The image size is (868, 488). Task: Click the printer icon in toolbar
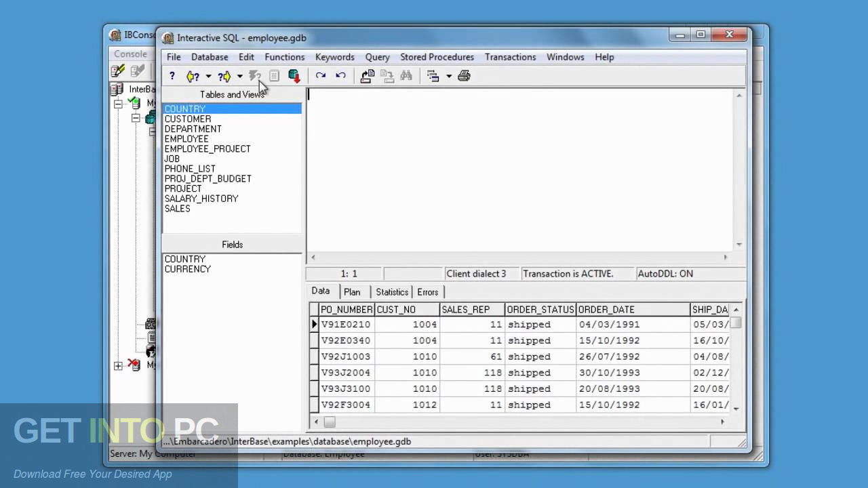point(464,76)
